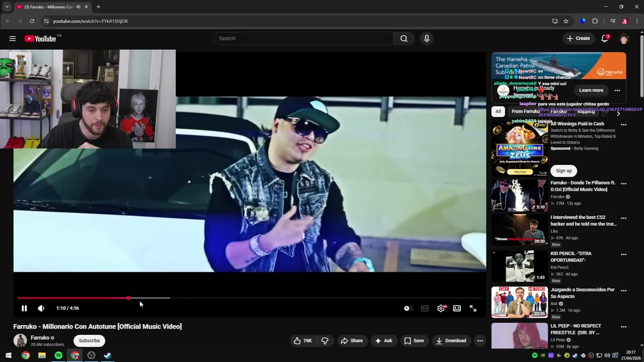Bookmark this page with star icon
This screenshot has width=644, height=362.
click(x=566, y=21)
